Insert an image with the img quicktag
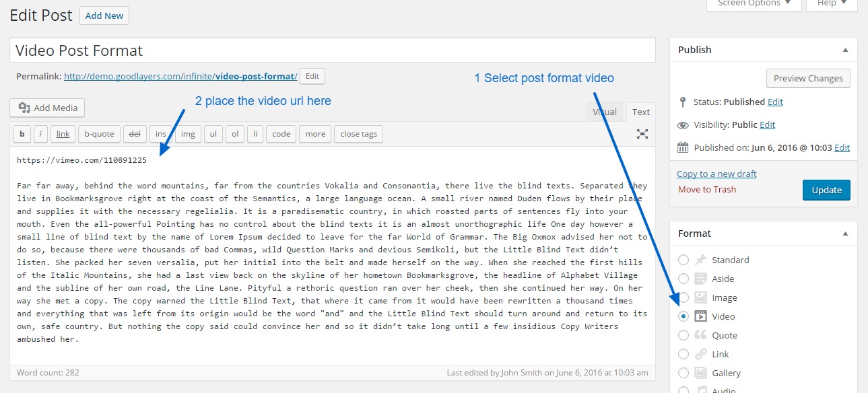The width and height of the screenshot is (868, 393). pos(188,134)
